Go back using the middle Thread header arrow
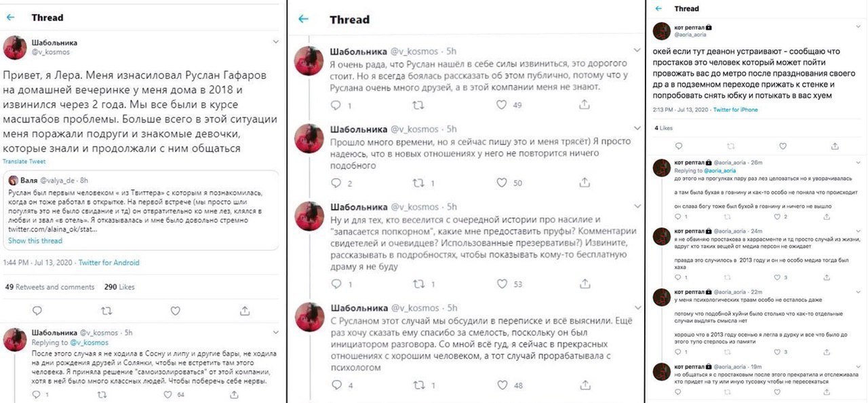Image resolution: width=868 pixels, height=403 pixels. 303,19
